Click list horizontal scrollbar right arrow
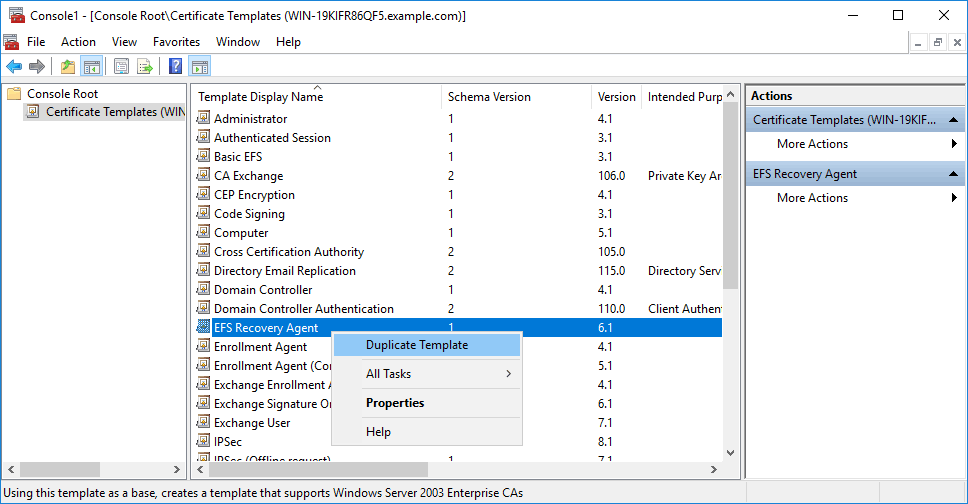This screenshot has width=968, height=504. 714,469
